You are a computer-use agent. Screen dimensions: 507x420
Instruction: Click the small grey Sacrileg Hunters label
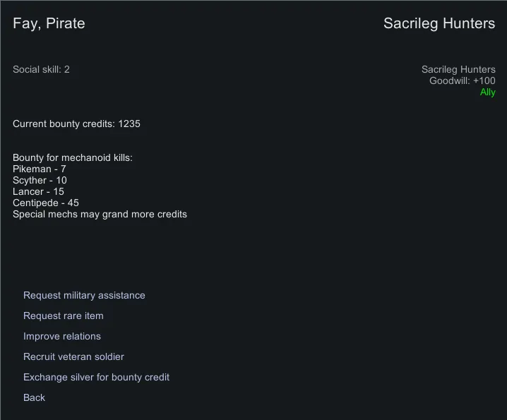(x=458, y=69)
